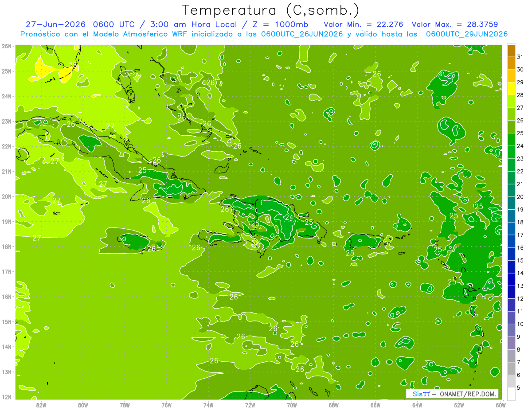Screen dimensions: 532x411
Task: Click the '70W' longitude axis label
Action: (292, 405)
